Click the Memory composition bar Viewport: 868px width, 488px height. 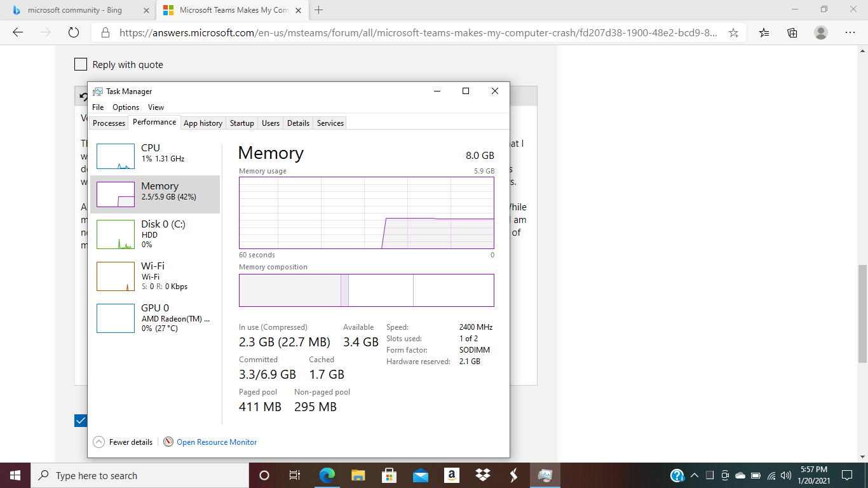click(367, 290)
